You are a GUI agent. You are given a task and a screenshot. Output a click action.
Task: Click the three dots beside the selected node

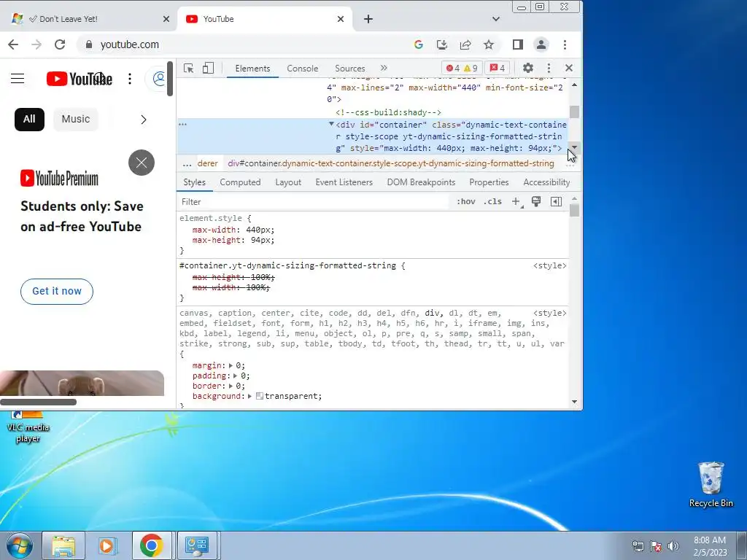click(182, 124)
